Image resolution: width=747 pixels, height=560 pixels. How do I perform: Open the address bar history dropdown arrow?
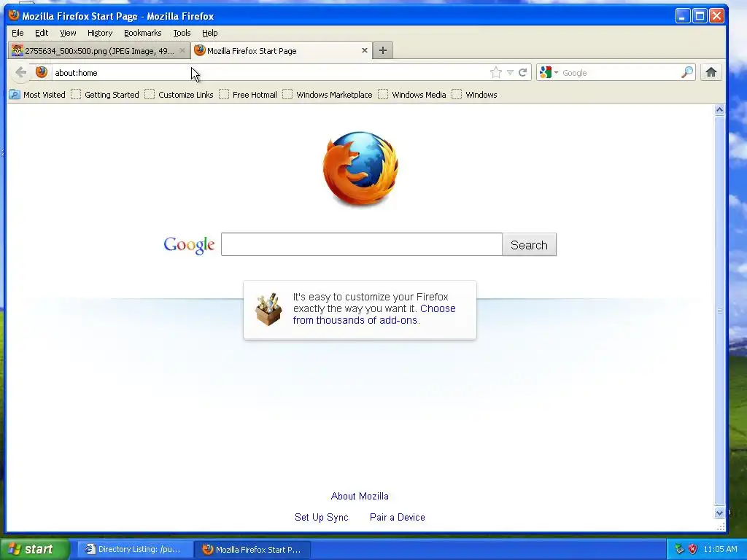pyautogui.click(x=510, y=72)
